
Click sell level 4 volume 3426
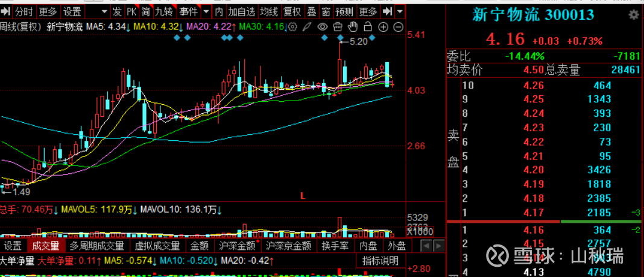pyautogui.click(x=599, y=169)
